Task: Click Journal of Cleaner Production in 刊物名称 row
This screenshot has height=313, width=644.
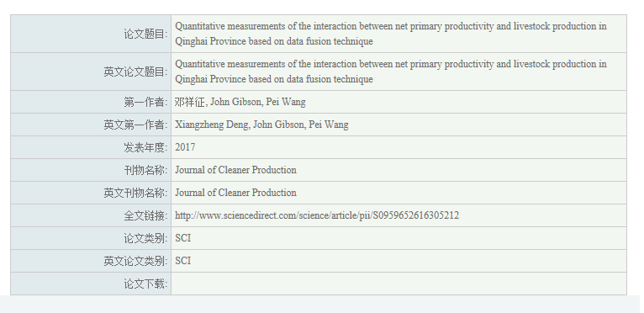Action: click(x=235, y=170)
